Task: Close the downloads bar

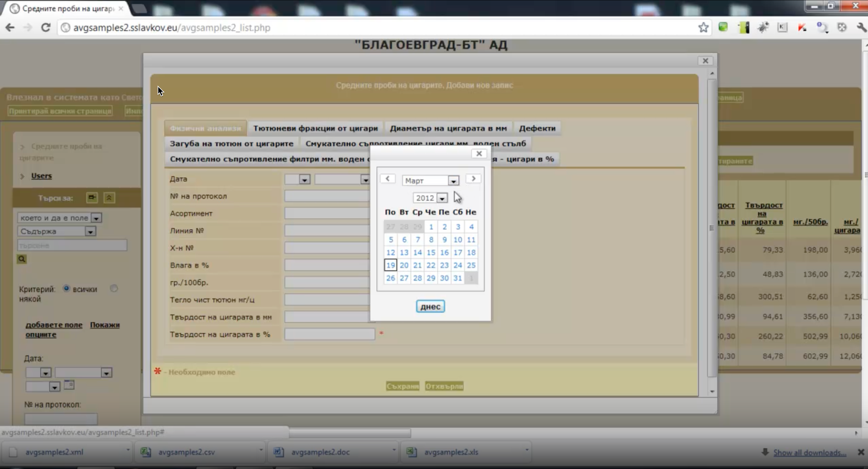Action: point(861,452)
